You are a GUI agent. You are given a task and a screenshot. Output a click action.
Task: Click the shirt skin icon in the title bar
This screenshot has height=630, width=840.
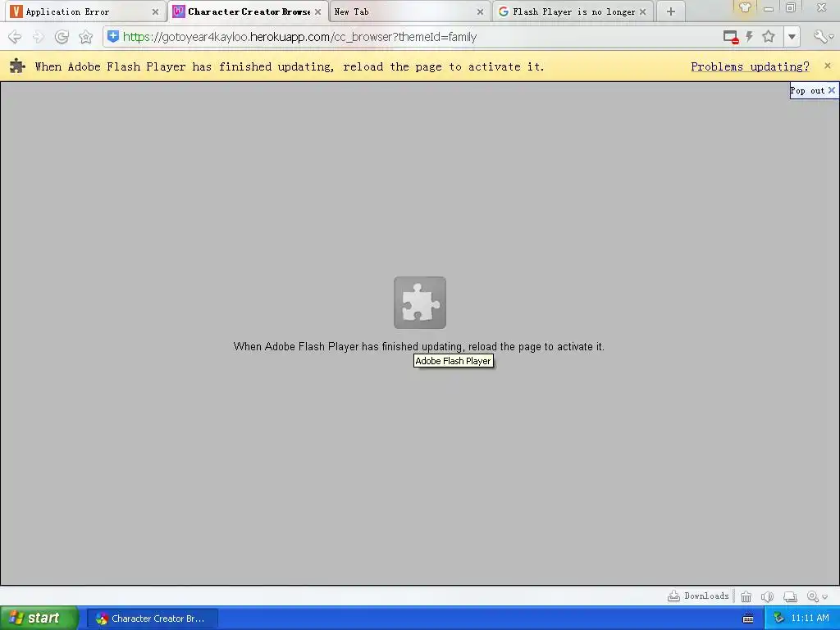click(745, 7)
